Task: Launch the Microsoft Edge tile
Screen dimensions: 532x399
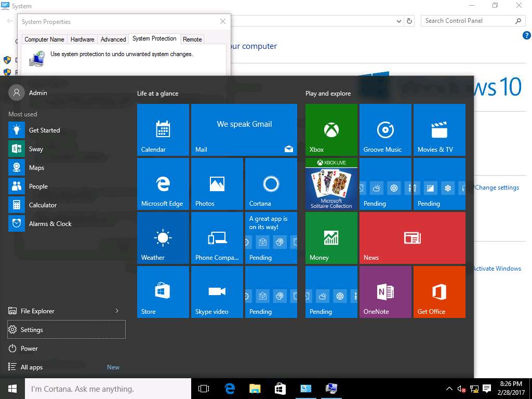Action: point(163,183)
